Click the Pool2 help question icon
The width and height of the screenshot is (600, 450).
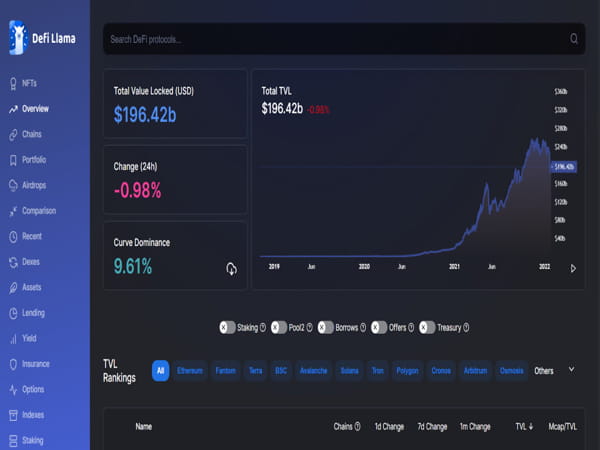[310, 328]
